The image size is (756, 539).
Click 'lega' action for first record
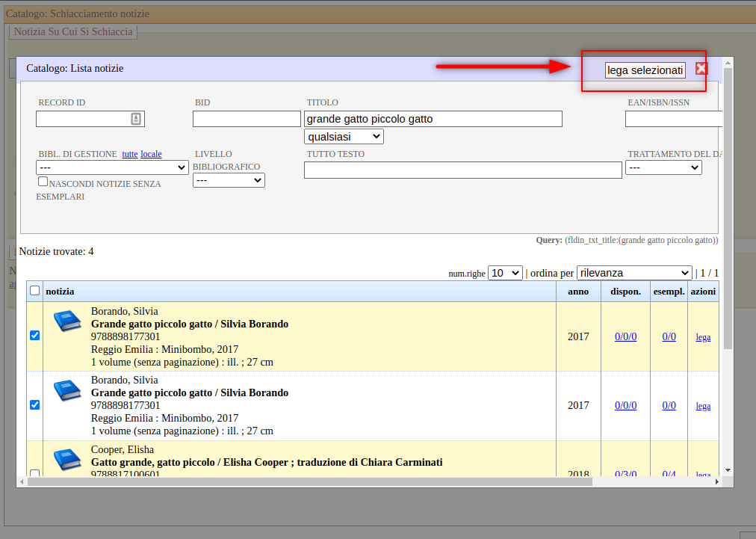703,337
